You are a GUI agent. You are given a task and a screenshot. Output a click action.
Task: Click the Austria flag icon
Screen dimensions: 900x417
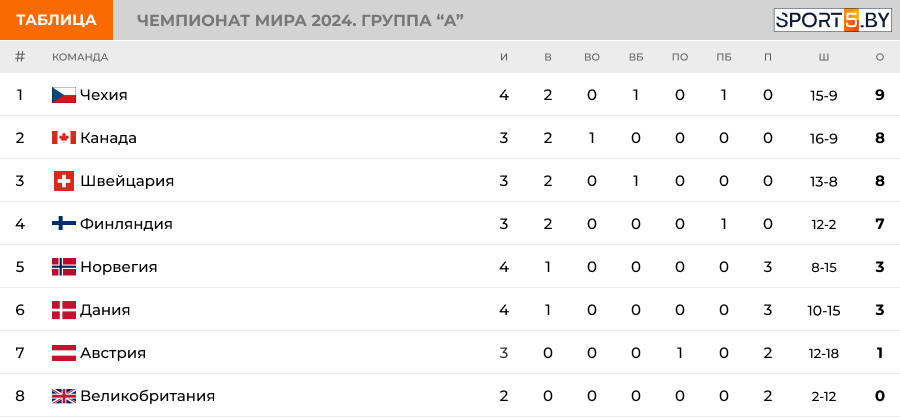[x=64, y=353]
